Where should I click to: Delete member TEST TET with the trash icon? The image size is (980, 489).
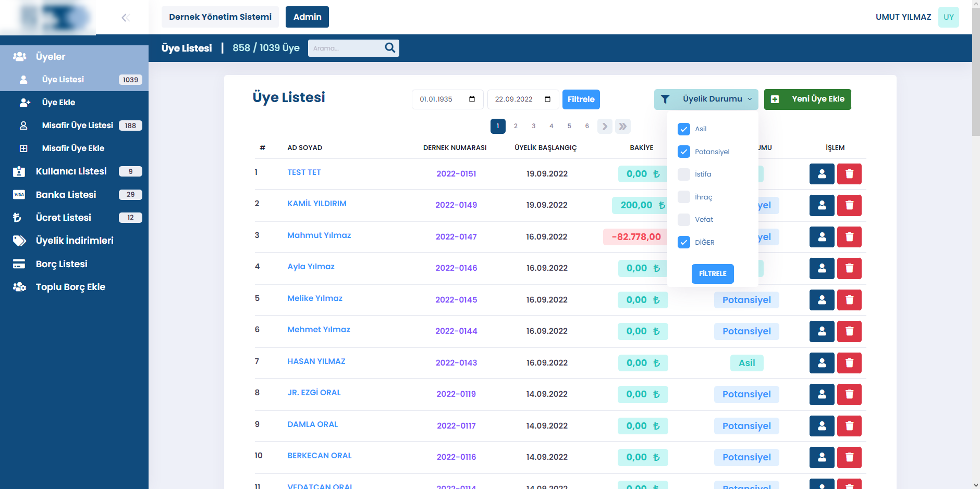click(849, 174)
